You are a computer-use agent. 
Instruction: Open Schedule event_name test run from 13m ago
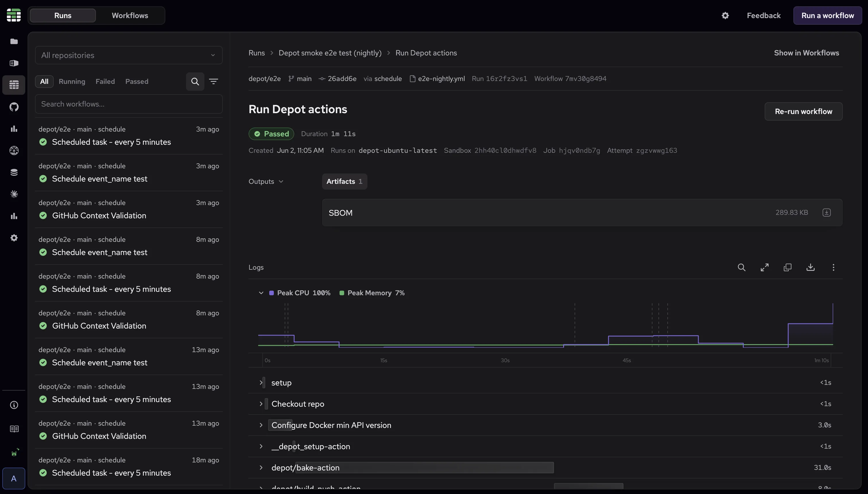tap(129, 357)
